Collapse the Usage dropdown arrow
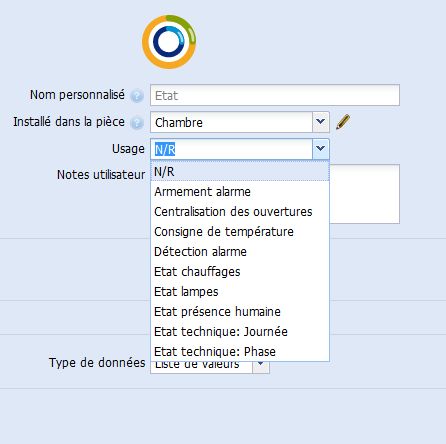446x444 pixels. pos(321,149)
